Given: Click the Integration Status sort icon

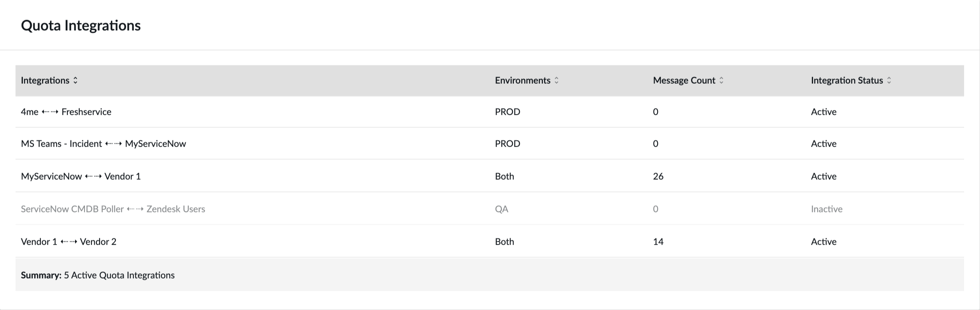Looking at the screenshot, I should [889, 80].
